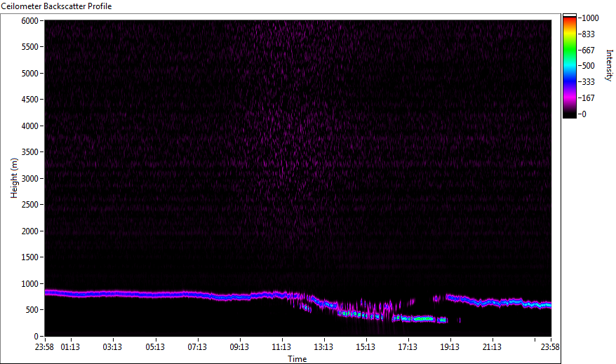Select the 17:13 time axis label

click(408, 347)
